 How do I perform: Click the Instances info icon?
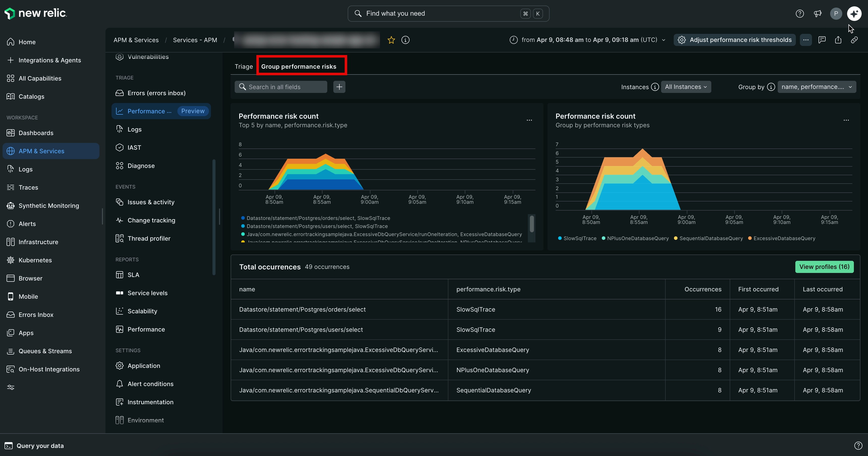(x=655, y=87)
